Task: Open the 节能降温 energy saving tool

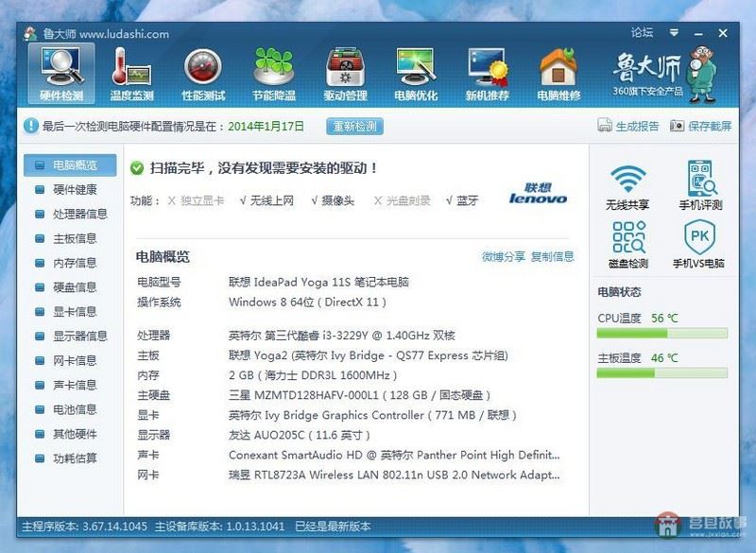Action: 274,74
